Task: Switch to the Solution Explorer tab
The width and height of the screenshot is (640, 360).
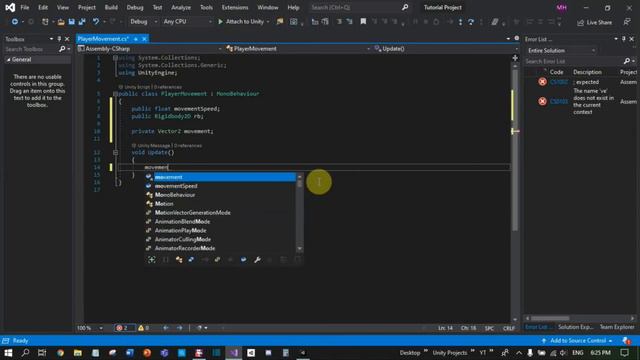Action: point(576,327)
